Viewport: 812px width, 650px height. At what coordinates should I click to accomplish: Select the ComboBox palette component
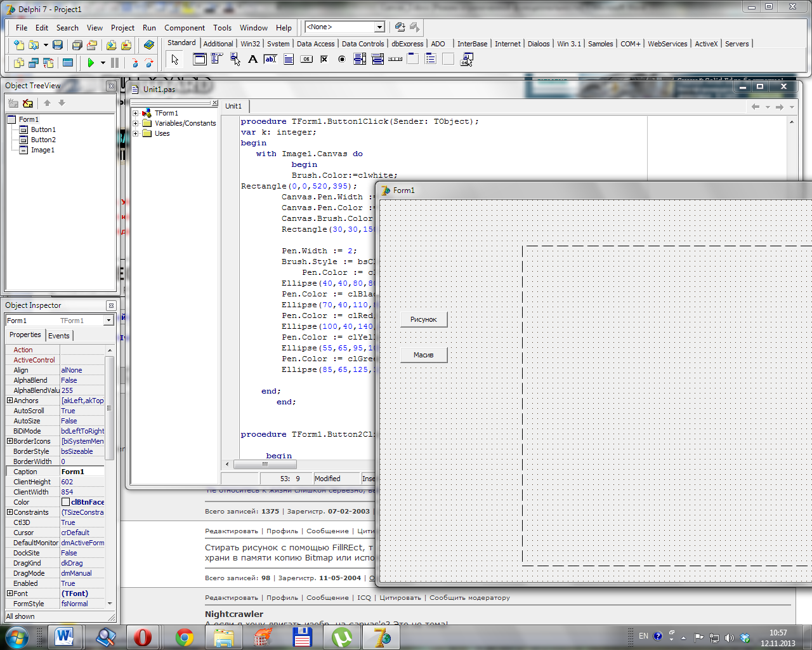point(377,59)
